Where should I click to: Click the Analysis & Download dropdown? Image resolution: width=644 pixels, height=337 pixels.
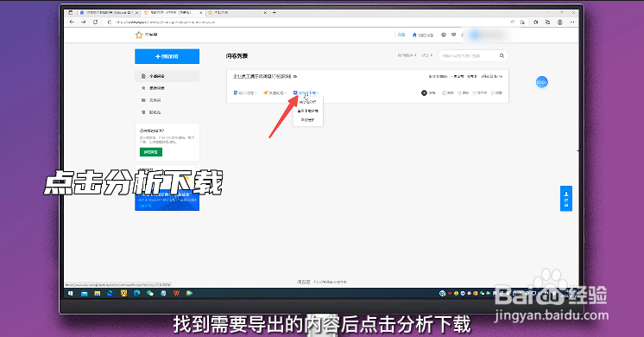click(x=306, y=92)
